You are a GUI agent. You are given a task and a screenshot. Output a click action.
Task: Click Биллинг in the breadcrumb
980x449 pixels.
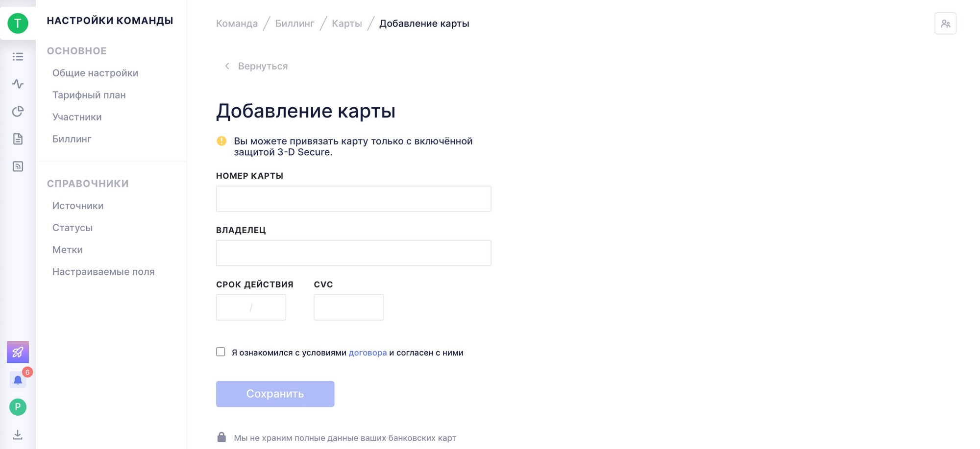pyautogui.click(x=294, y=24)
